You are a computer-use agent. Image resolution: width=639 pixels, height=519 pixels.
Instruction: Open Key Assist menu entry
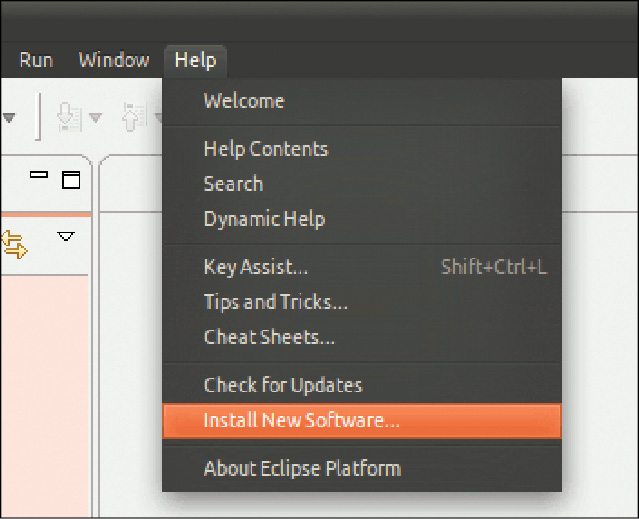pyautogui.click(x=256, y=267)
